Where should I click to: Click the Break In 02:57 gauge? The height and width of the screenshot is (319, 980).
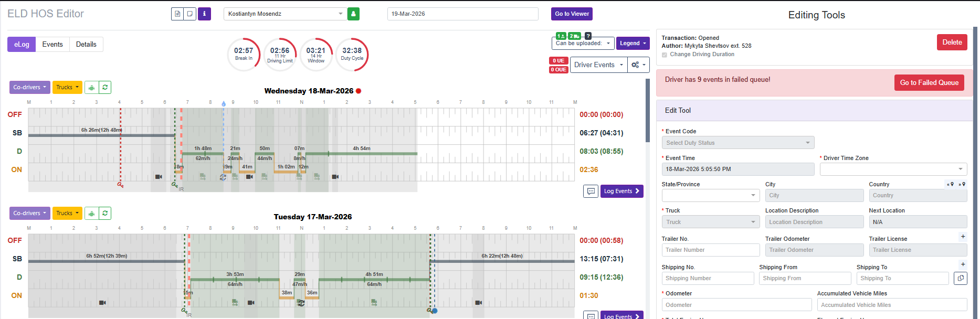click(244, 54)
